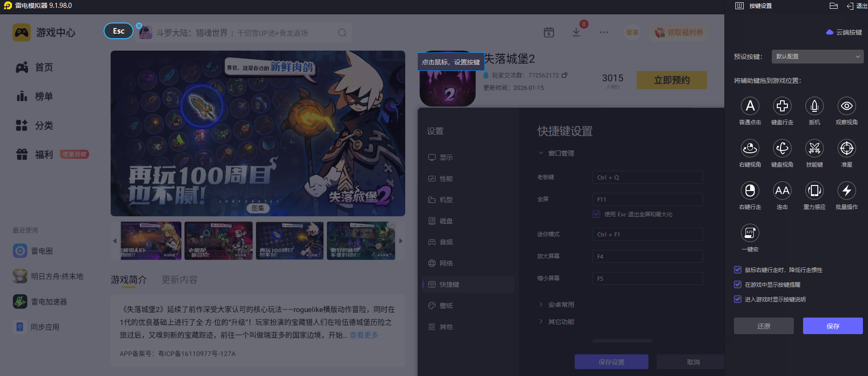
Task: Open 壁纸 settings tab
Action: pos(468,306)
